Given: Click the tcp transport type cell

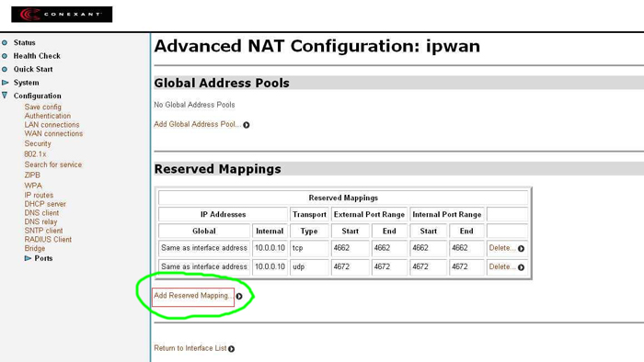Looking at the screenshot, I should tap(309, 248).
